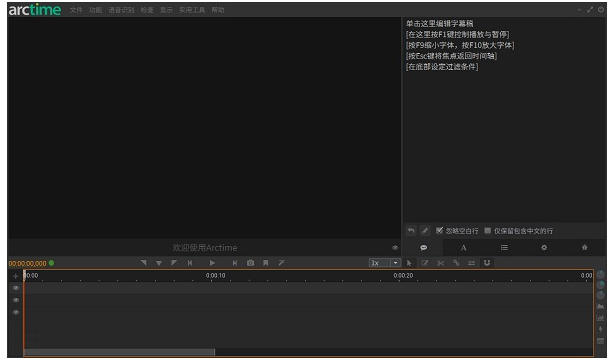
Task: Toggle visibility eye of the second track
Action: tap(16, 300)
